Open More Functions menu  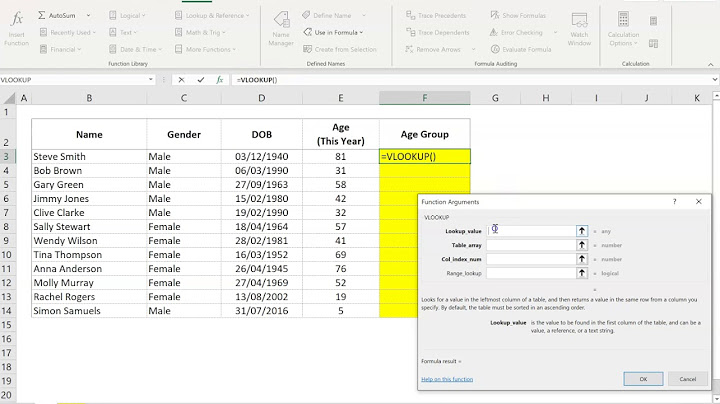coord(205,50)
